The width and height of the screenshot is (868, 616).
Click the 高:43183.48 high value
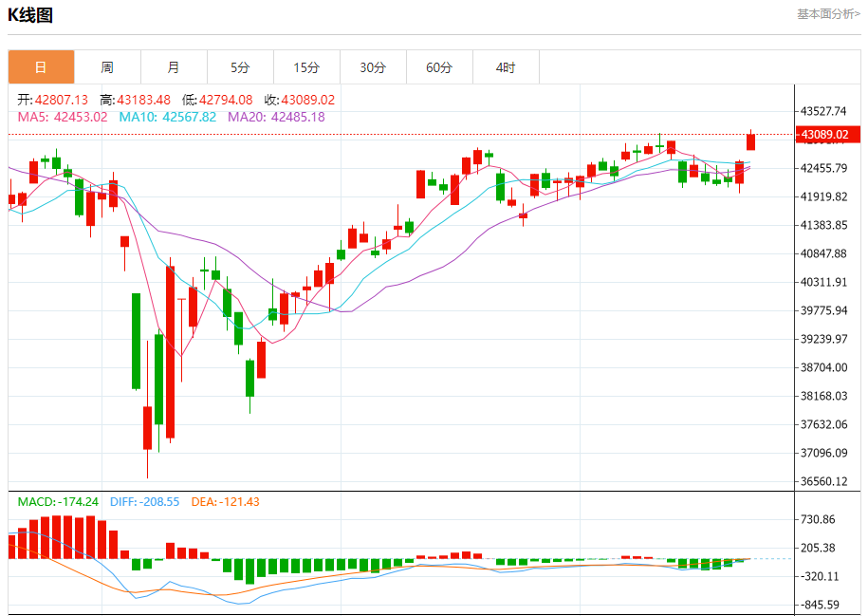135,100
